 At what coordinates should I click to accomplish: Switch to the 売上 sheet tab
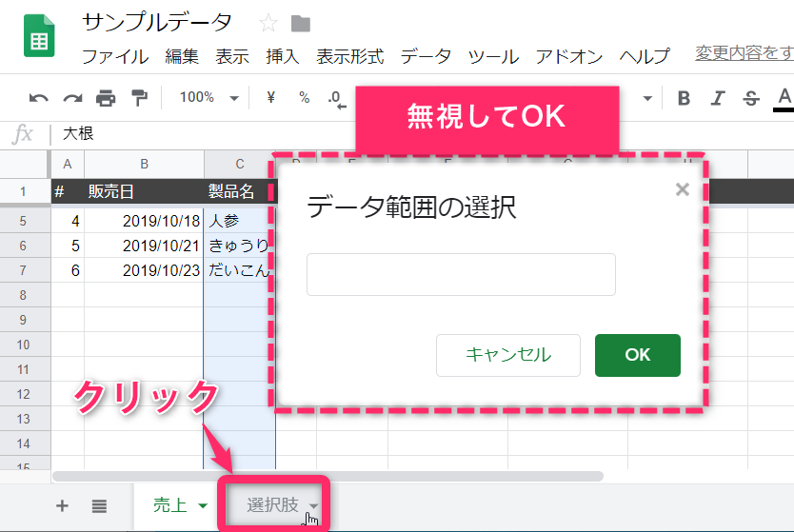tap(170, 505)
